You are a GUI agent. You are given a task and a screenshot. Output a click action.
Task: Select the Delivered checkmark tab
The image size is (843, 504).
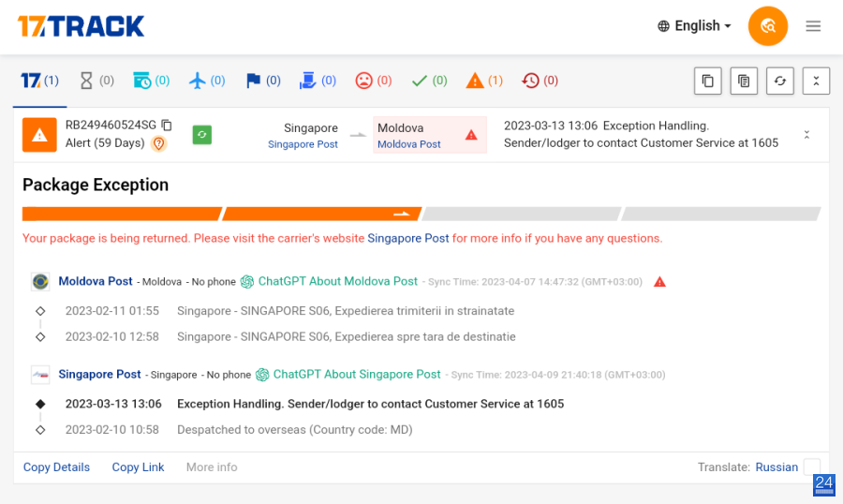429,81
